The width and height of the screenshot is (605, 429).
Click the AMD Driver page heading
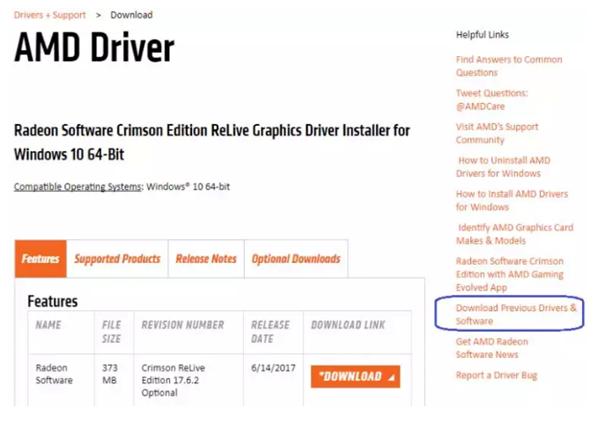[x=94, y=47]
